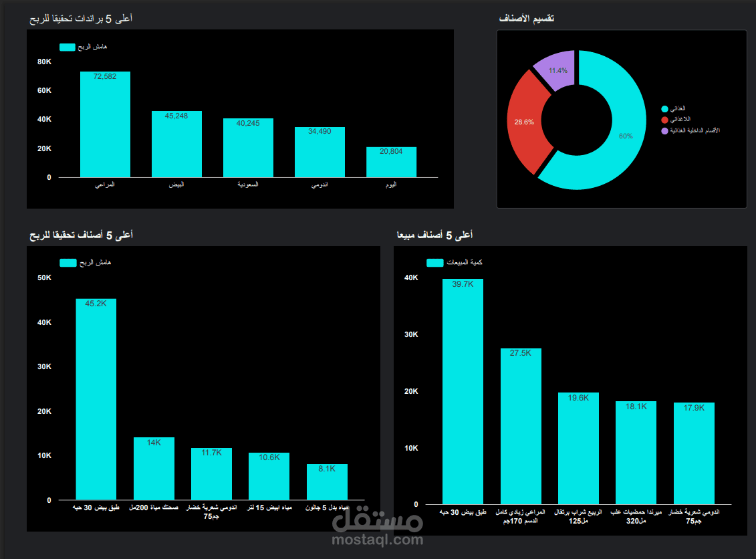Click the cyan الغذائي legend dot
This screenshot has height=559, width=756.
(665, 109)
